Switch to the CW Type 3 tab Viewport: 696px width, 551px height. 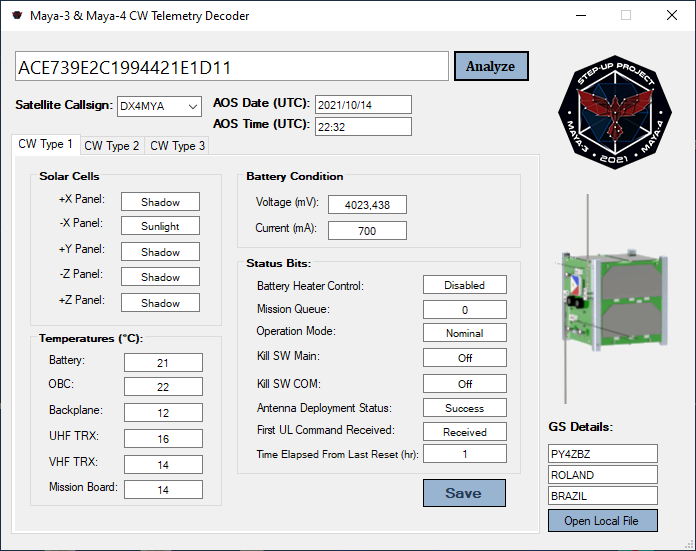178,146
